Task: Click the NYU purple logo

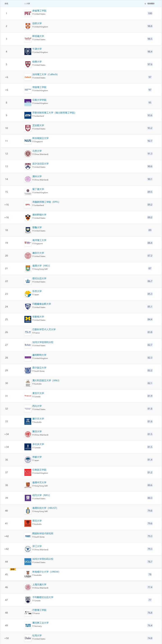Action: tap(28, 498)
